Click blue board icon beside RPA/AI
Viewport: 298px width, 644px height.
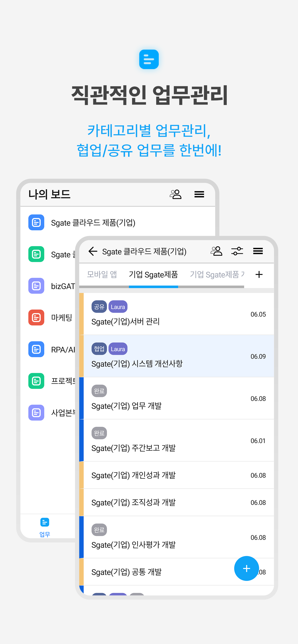point(36,349)
